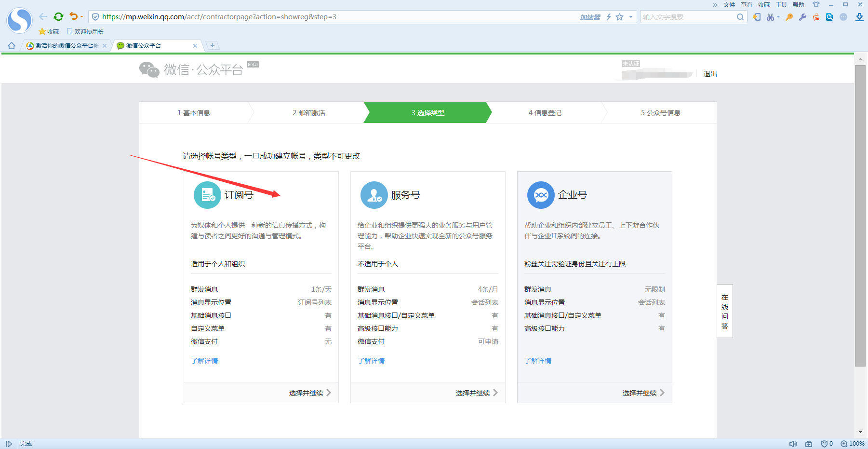Click the page vertical scrollbar thumb
The image size is (868, 449).
click(860, 216)
